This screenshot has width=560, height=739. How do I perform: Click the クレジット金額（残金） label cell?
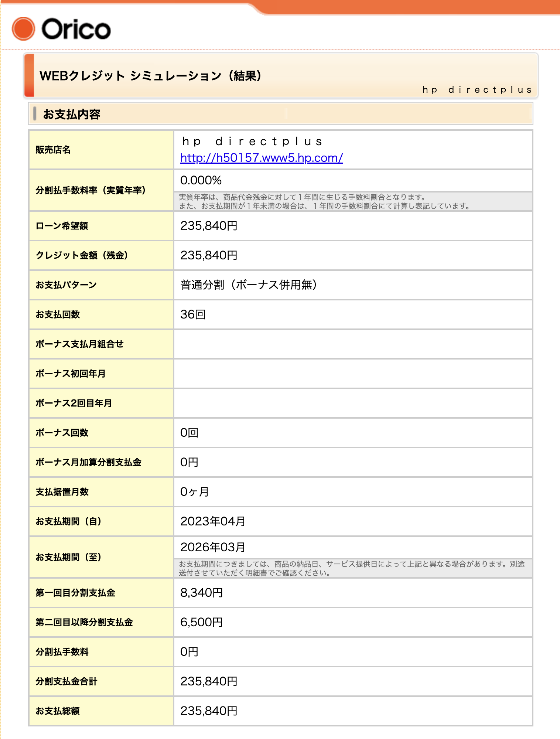coord(101,255)
